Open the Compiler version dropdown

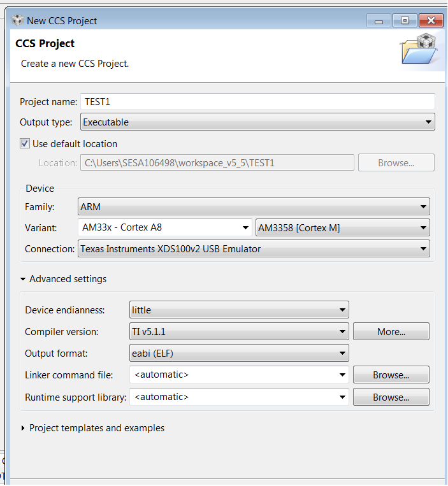click(239, 331)
